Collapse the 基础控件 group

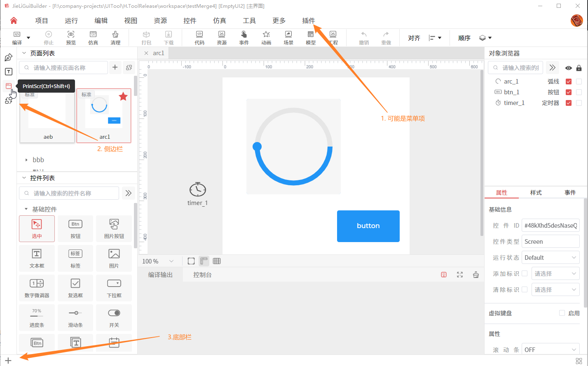[x=26, y=209]
